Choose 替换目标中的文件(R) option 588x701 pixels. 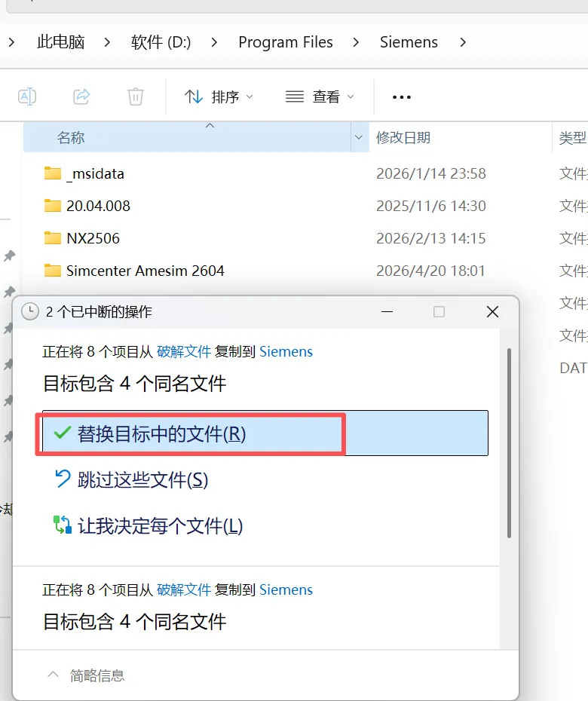pyautogui.click(x=265, y=433)
